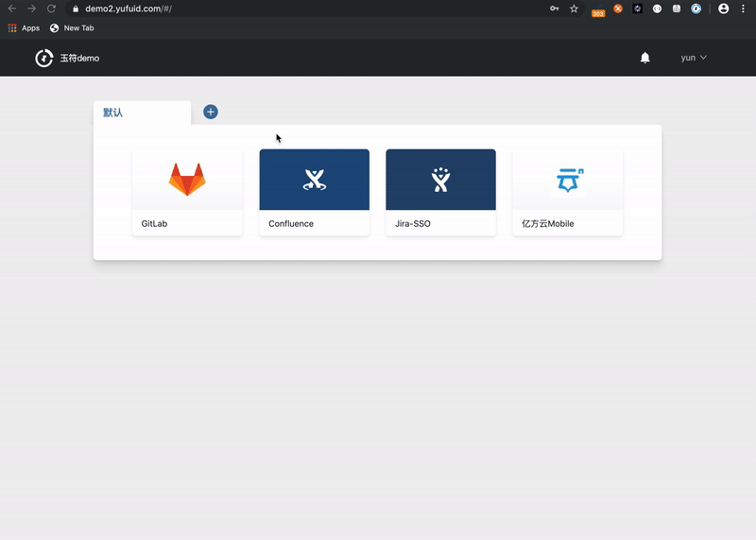Open Apps bookmarks shortcut

(x=24, y=28)
